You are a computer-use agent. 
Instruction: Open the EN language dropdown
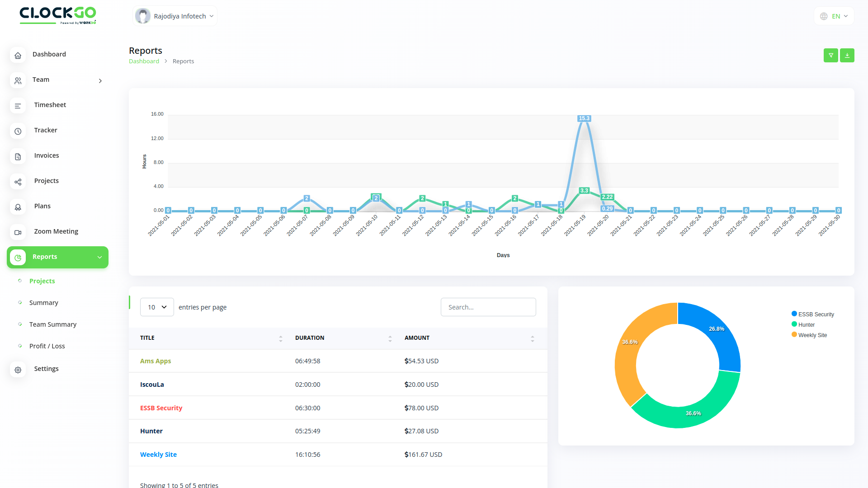(834, 16)
